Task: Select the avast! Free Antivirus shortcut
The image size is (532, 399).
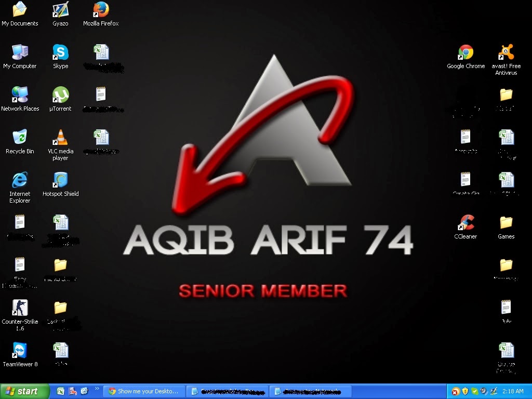Action: 506,59
